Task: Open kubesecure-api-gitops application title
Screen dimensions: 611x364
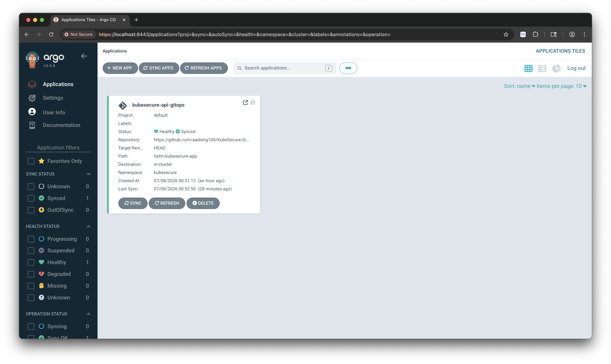Action: pyautogui.click(x=158, y=105)
